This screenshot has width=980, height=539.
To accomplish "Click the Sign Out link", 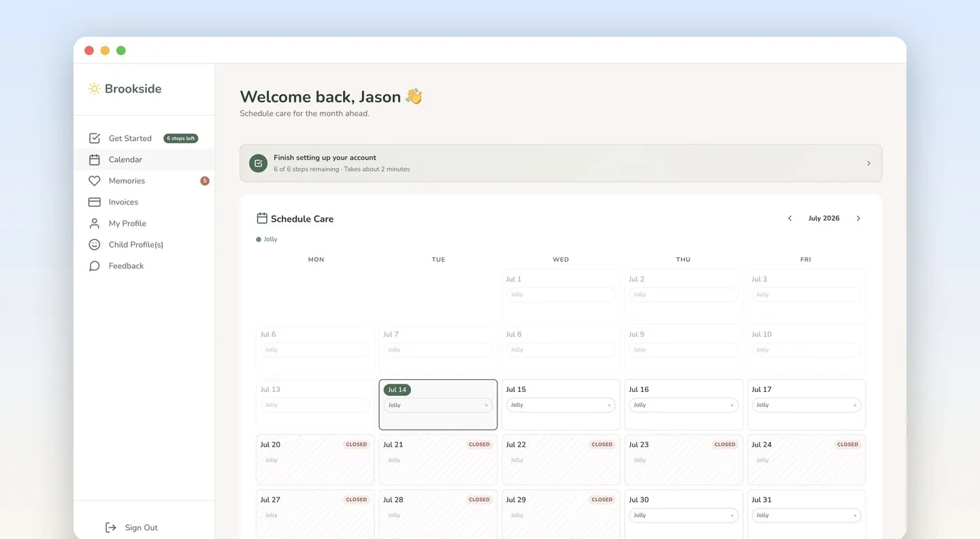I will [x=131, y=527].
